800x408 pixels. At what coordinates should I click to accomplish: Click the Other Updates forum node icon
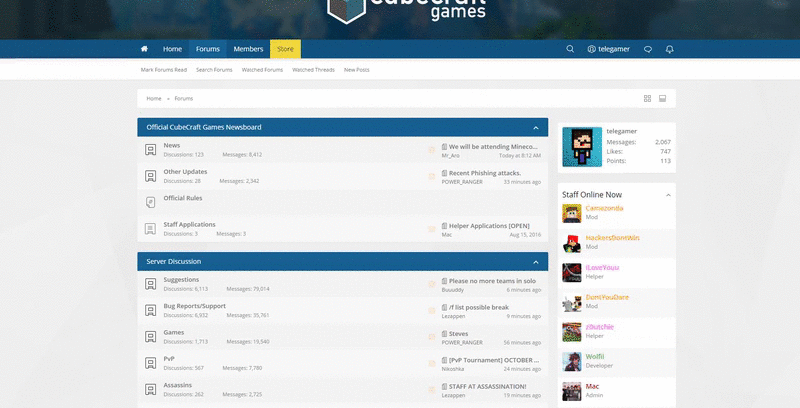pos(151,176)
